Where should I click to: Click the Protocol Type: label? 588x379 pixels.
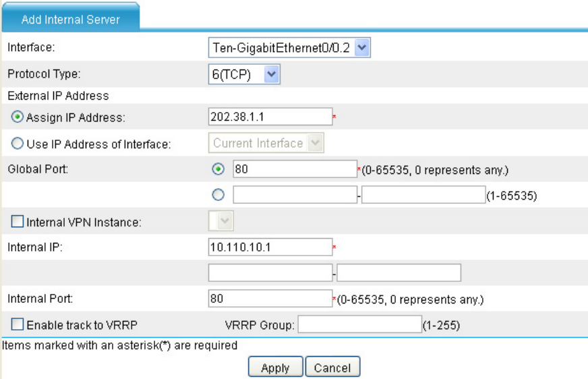[44, 74]
